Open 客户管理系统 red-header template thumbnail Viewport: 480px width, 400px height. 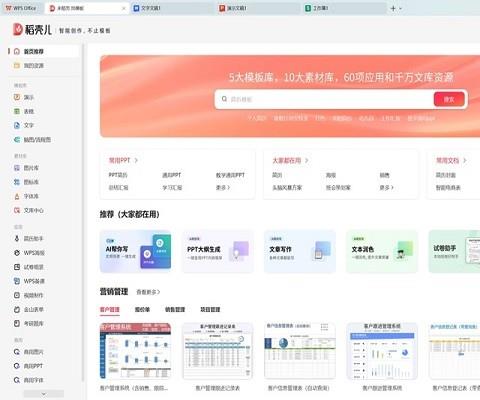[135, 351]
